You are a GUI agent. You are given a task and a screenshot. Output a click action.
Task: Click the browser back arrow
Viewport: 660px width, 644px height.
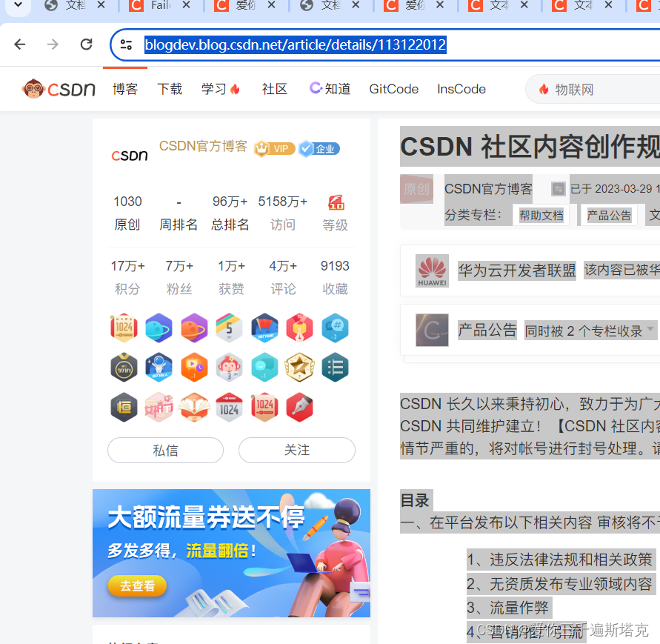(x=20, y=44)
